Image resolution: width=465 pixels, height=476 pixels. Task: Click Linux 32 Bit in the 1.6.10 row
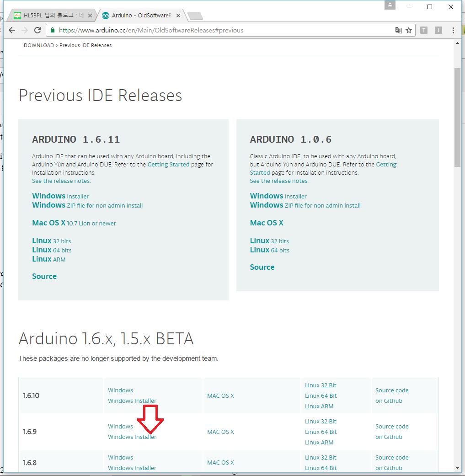click(x=321, y=385)
